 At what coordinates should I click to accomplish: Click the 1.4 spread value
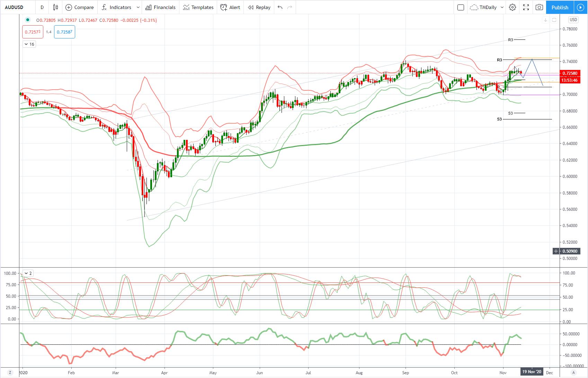(48, 32)
